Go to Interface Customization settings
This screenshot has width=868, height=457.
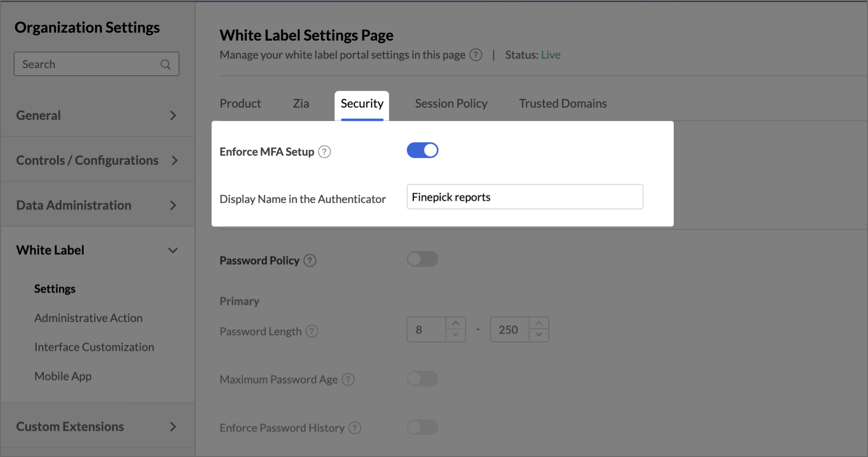coord(94,347)
